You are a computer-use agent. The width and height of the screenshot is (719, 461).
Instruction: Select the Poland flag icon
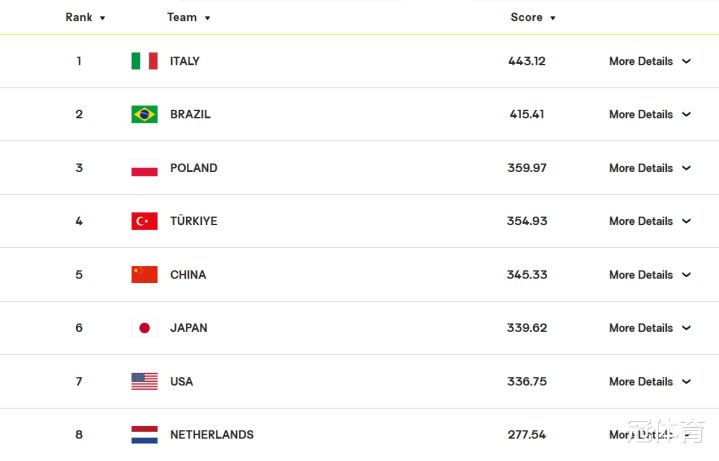pyautogui.click(x=144, y=168)
